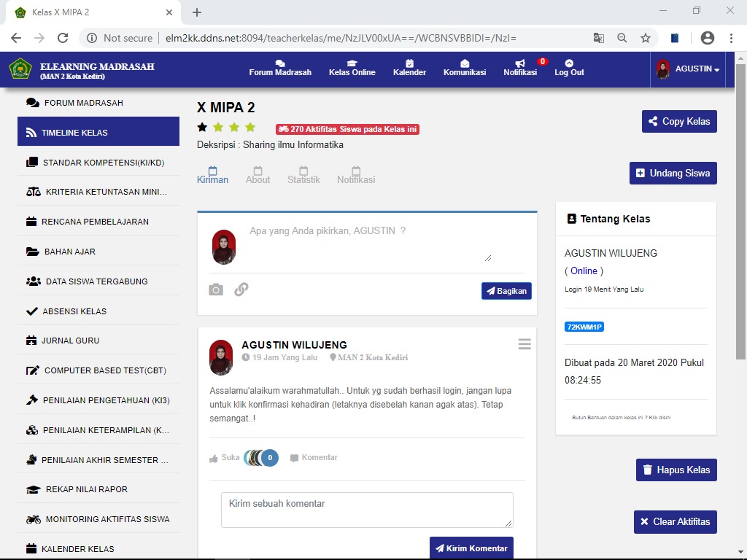Click the Hapus Kelas button
This screenshot has width=747, height=560.
(x=676, y=470)
